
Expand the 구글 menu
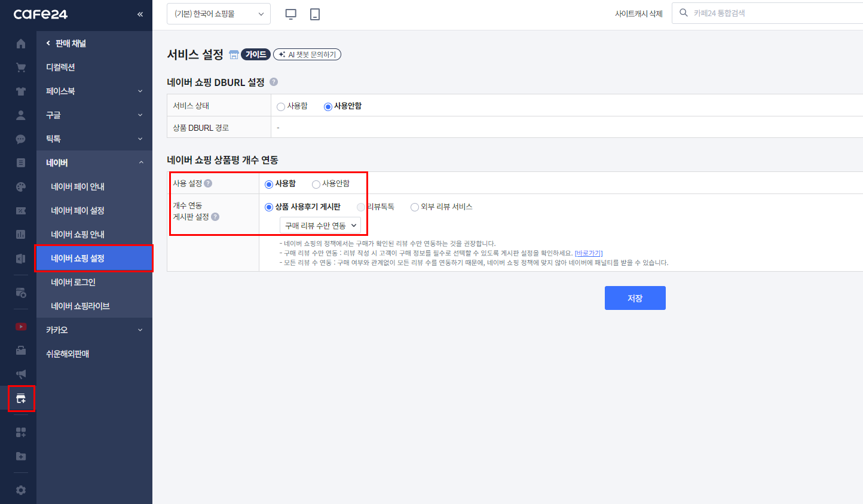94,115
